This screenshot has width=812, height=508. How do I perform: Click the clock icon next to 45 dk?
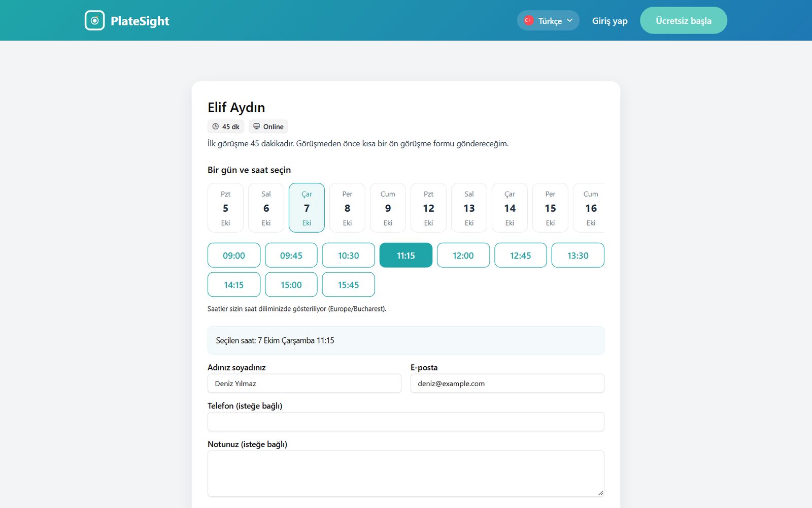click(x=216, y=126)
